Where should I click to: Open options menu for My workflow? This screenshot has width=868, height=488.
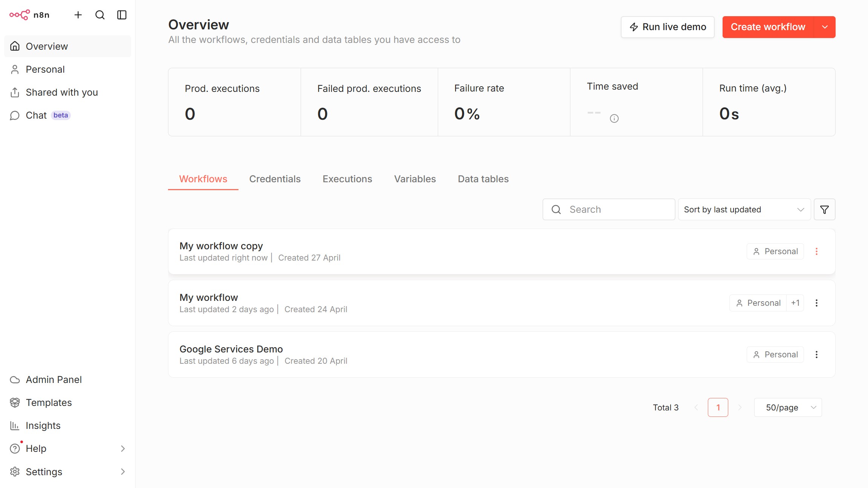pos(816,303)
